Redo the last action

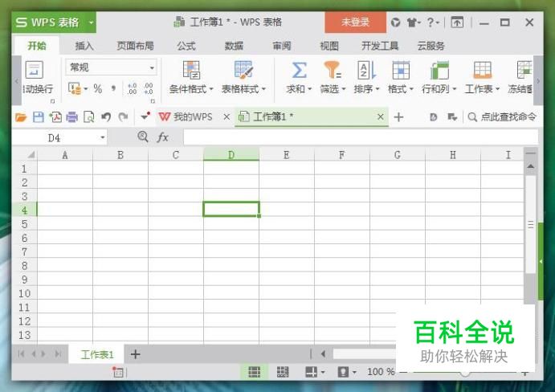[123, 116]
